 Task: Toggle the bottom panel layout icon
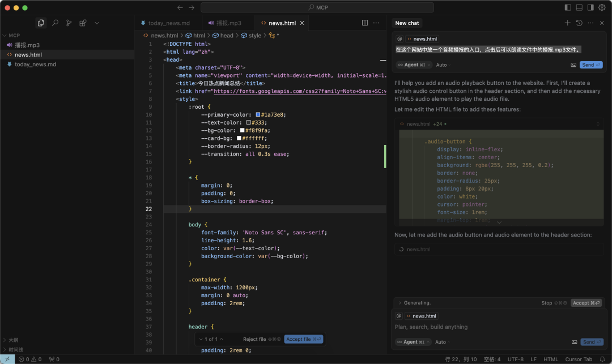pyautogui.click(x=579, y=7)
